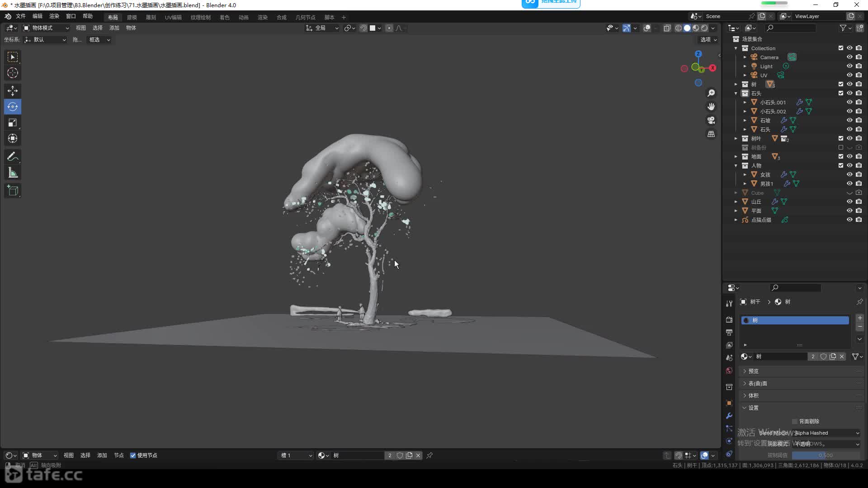
Task: Pin the node editor material
Action: pyautogui.click(x=429, y=455)
